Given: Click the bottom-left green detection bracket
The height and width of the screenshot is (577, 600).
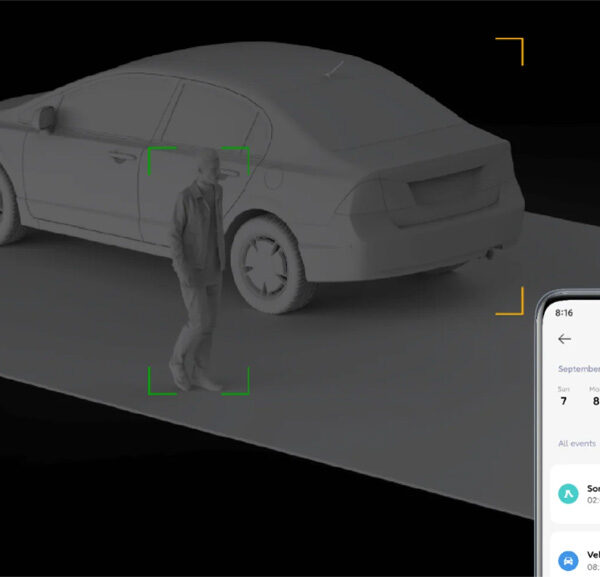Looking at the screenshot, I should (155, 387).
